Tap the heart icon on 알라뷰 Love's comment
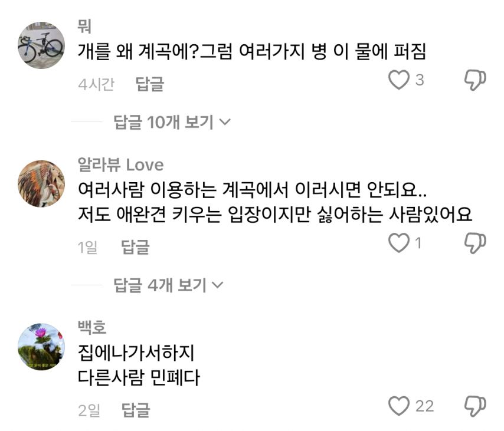Screen dimensions: 504x431 [401, 244]
